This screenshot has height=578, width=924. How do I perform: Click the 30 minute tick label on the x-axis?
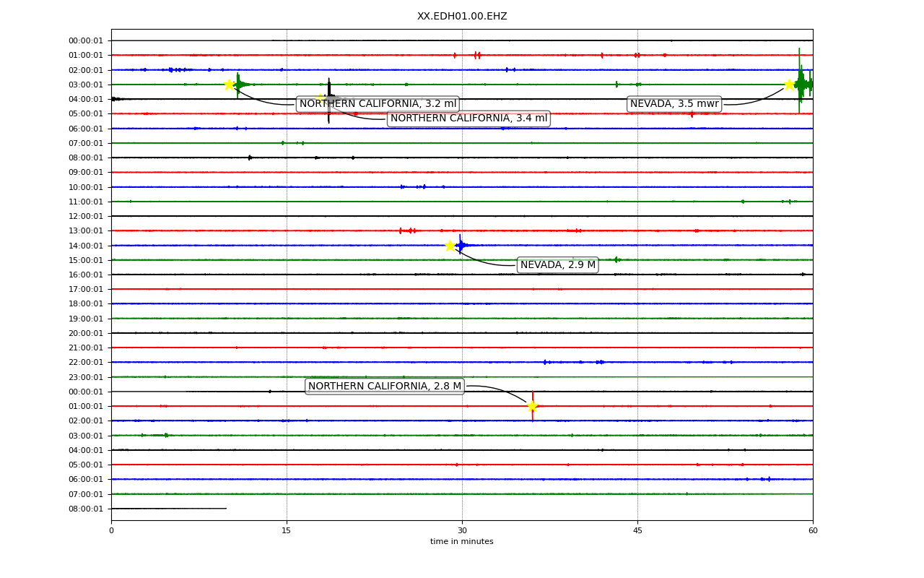coord(462,531)
